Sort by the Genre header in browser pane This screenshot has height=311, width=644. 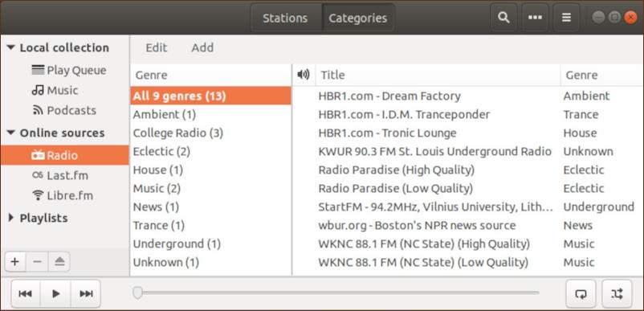click(x=210, y=75)
